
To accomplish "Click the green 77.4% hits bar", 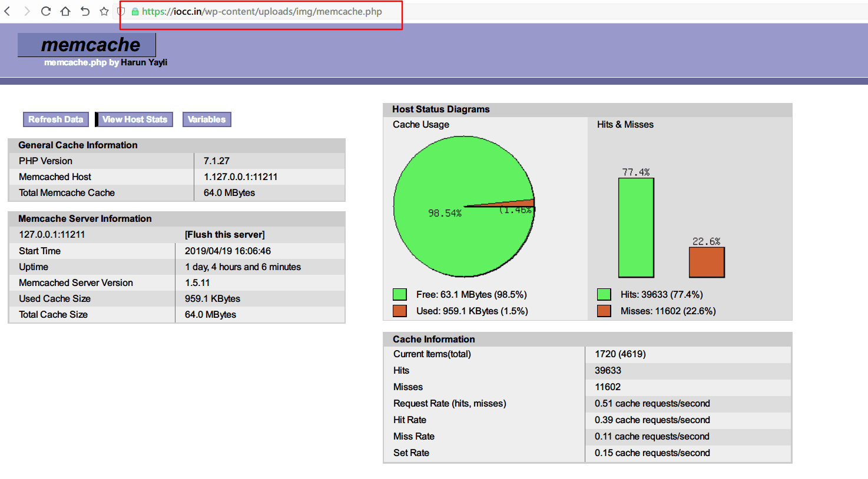I will (x=636, y=228).
